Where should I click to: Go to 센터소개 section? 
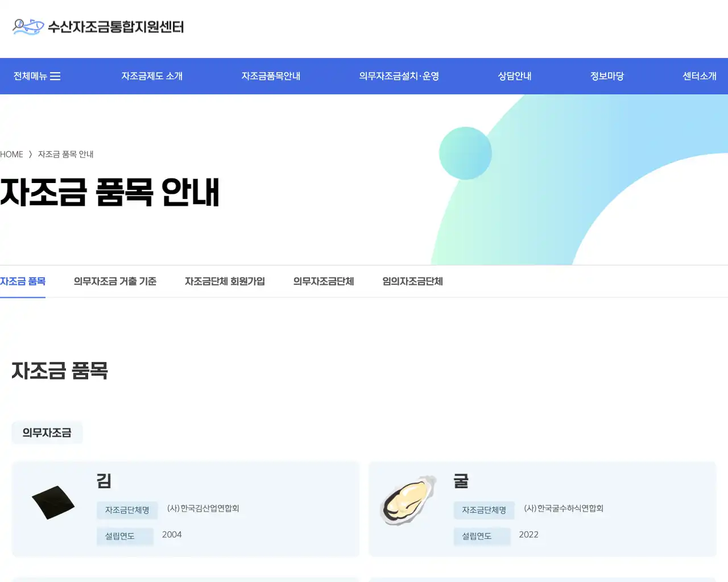[x=700, y=76]
